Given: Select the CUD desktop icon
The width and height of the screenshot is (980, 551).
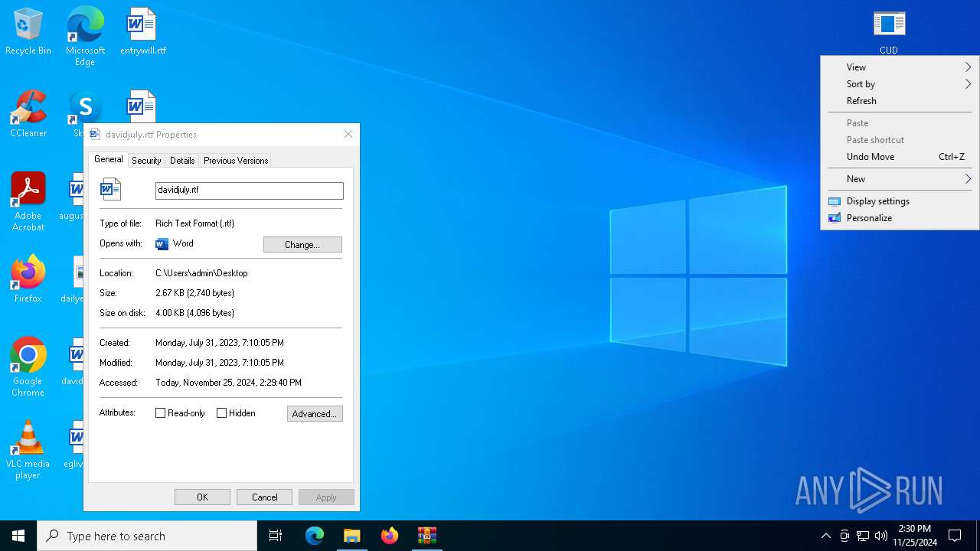Looking at the screenshot, I should point(889,31).
